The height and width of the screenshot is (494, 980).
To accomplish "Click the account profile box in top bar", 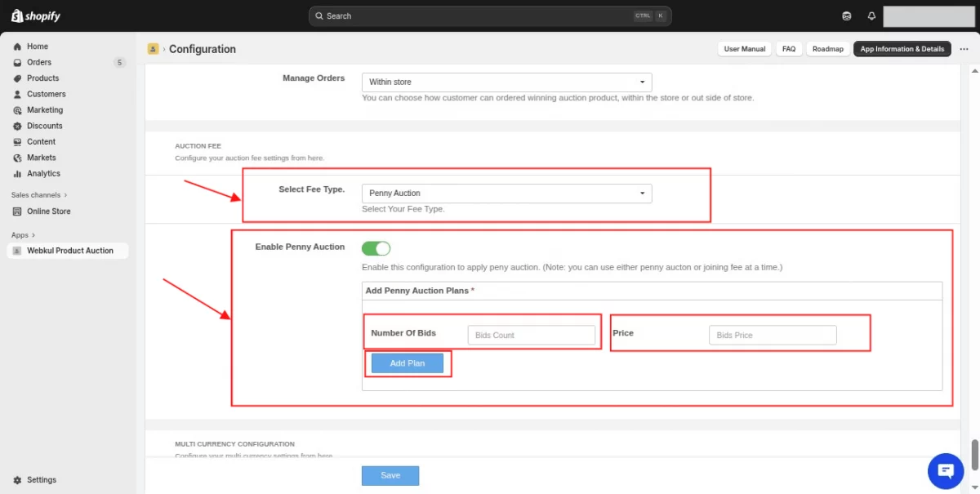I will click(x=929, y=16).
